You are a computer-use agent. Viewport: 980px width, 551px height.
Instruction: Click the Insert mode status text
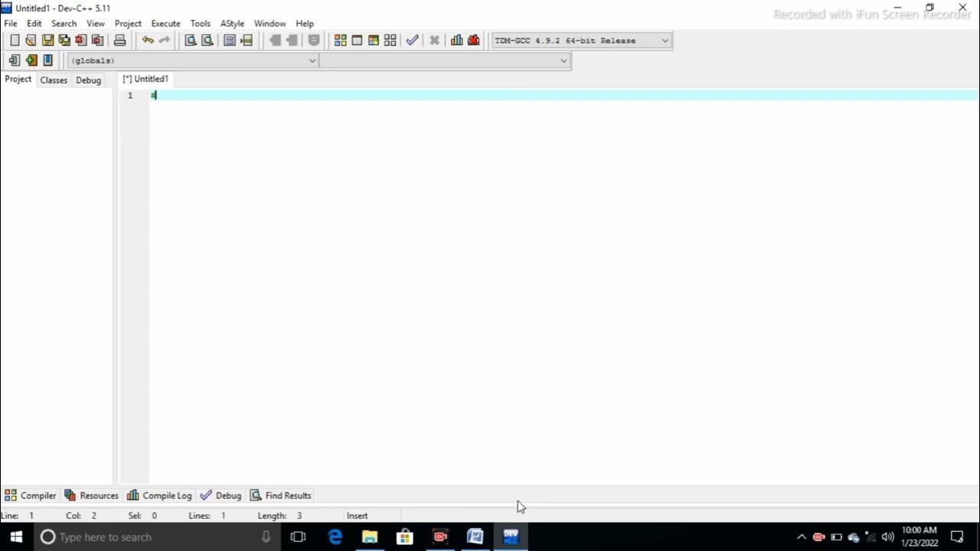point(357,516)
